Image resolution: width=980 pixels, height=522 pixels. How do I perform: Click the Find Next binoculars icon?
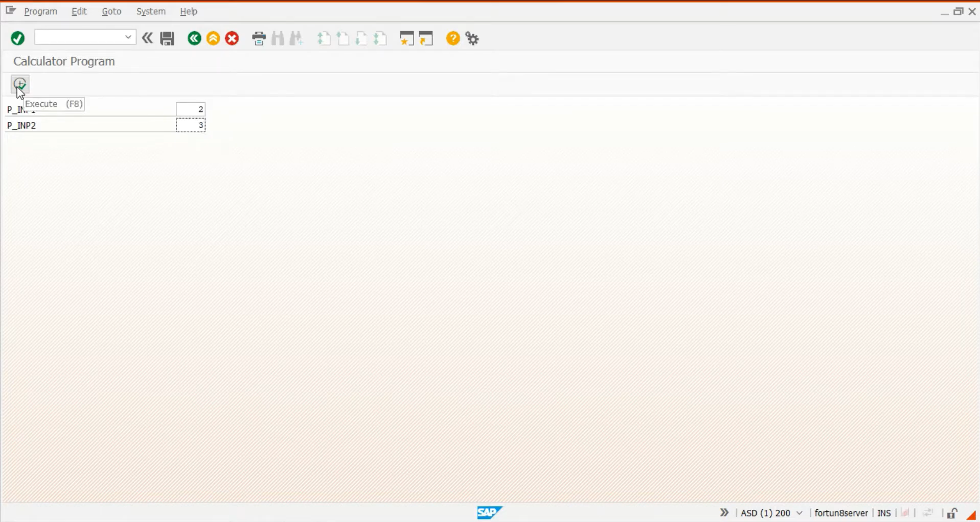point(297,38)
